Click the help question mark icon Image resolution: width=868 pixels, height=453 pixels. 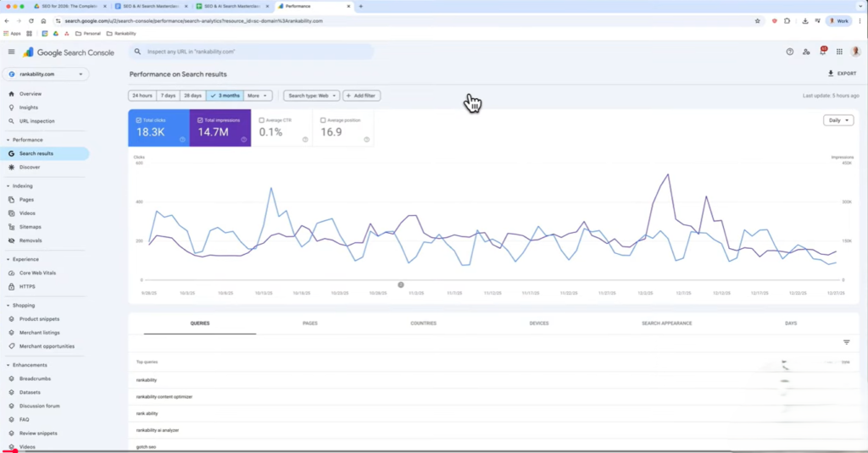(x=790, y=52)
